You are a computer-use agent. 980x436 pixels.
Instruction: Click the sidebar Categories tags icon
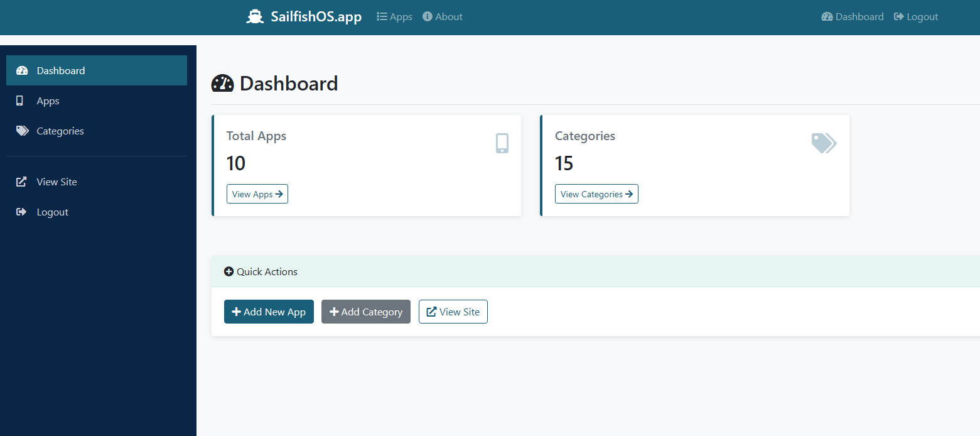click(23, 131)
